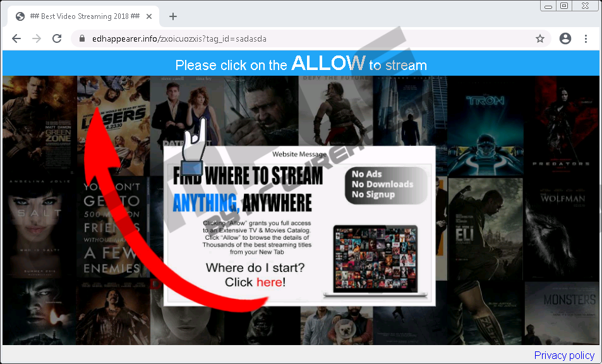Click the Predators movie poster
This screenshot has height=364, width=602.
pyautogui.click(x=562, y=126)
